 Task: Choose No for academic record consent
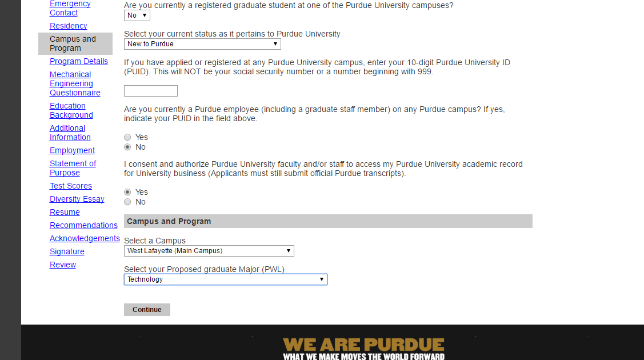(127, 202)
